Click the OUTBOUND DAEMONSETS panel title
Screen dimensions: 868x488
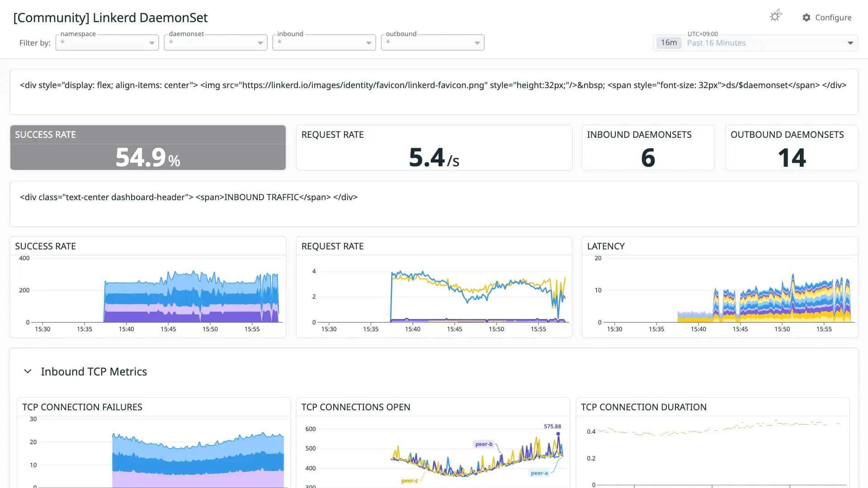pyautogui.click(x=787, y=135)
